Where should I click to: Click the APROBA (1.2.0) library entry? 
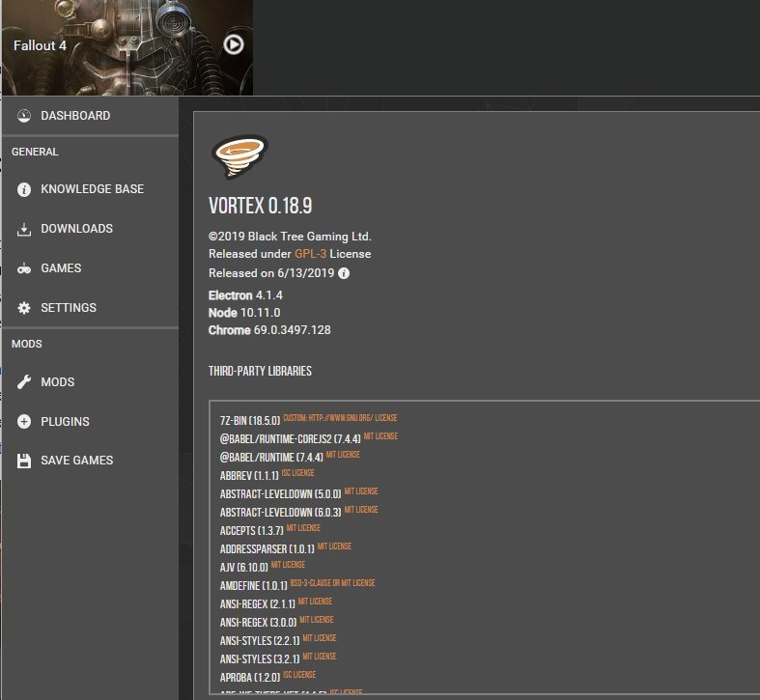pyautogui.click(x=250, y=678)
